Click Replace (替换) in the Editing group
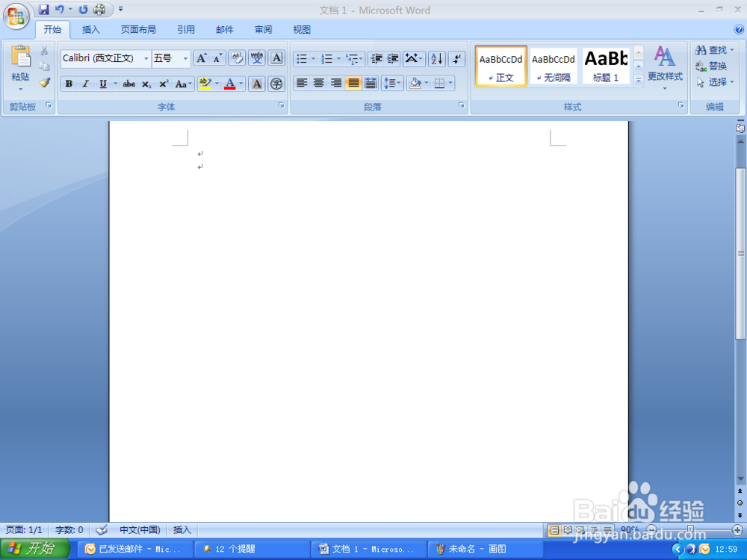Image resolution: width=747 pixels, height=560 pixels. pyautogui.click(x=713, y=66)
